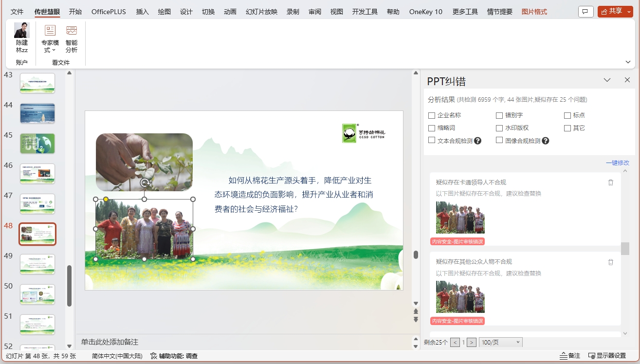Delete the 其他公众人物不合规 issue card
The image size is (640, 364).
(611, 262)
